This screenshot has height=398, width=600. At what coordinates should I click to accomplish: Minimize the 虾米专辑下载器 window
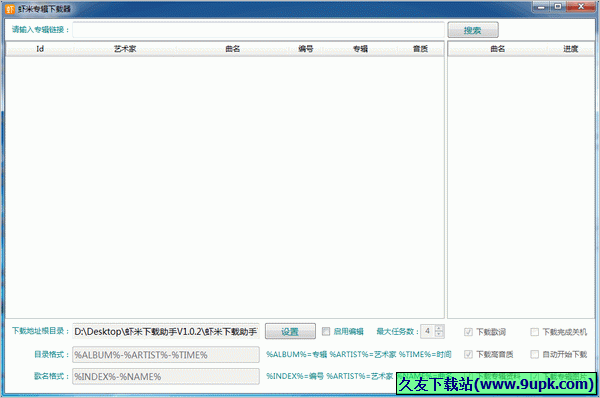pyautogui.click(x=541, y=7)
